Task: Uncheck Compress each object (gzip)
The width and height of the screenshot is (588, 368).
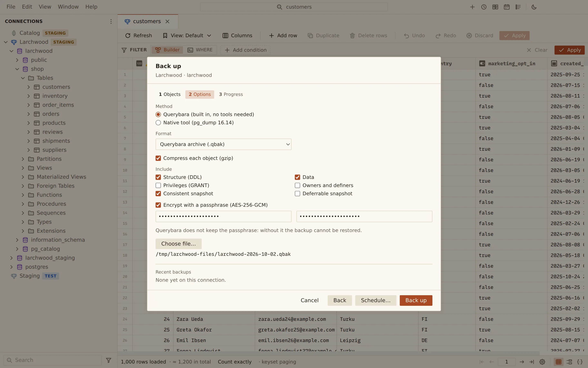Action: click(x=158, y=158)
